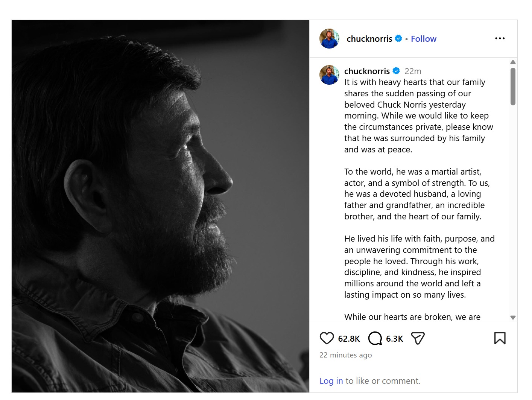The height and width of the screenshot is (400, 532).
Task: View the 62.8K likes count
Action: 349,339
